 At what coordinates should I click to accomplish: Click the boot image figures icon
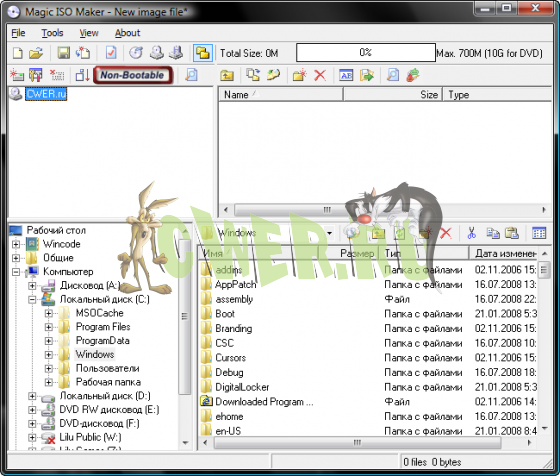tap(35, 75)
